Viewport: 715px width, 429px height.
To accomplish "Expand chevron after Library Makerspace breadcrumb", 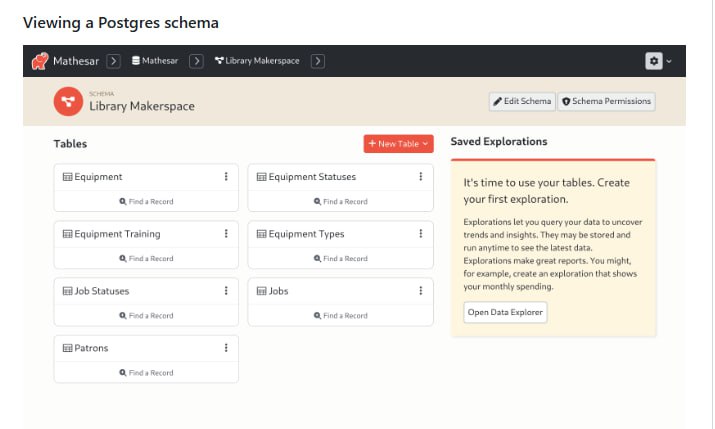I will (318, 61).
